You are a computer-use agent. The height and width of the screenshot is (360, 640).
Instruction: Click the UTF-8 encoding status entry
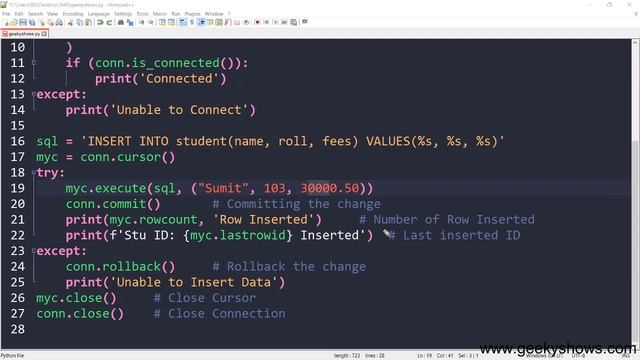tap(578, 356)
